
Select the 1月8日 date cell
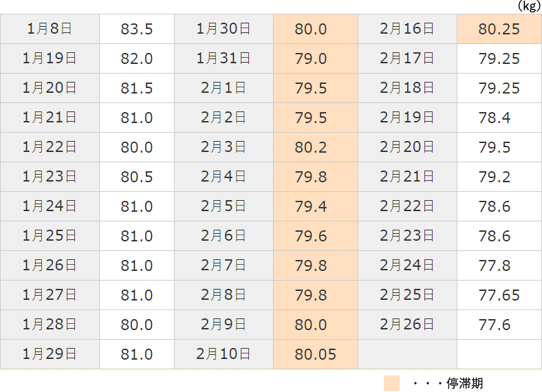coord(50,30)
